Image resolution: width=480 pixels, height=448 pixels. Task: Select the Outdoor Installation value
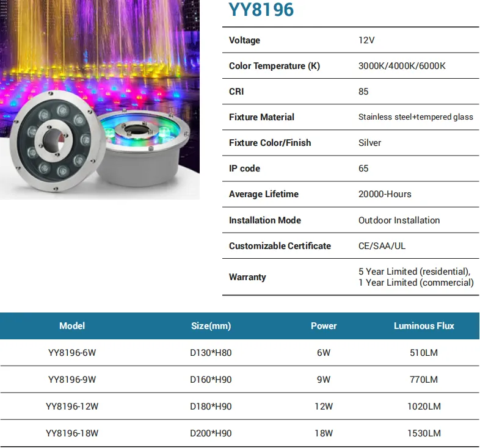pos(399,220)
